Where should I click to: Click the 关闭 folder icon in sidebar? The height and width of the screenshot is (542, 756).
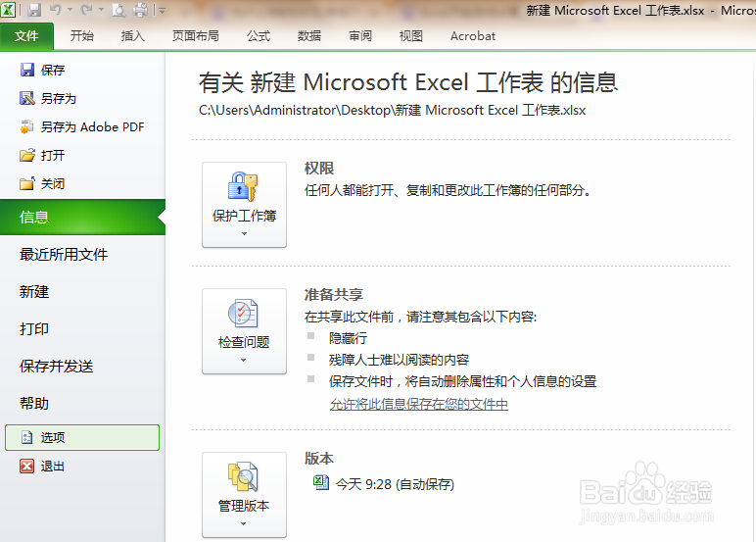[27, 184]
